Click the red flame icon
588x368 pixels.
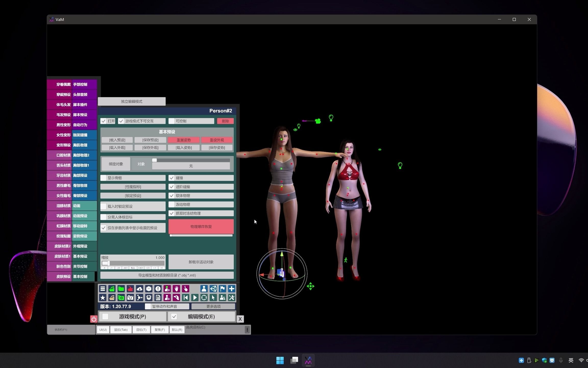130,289
